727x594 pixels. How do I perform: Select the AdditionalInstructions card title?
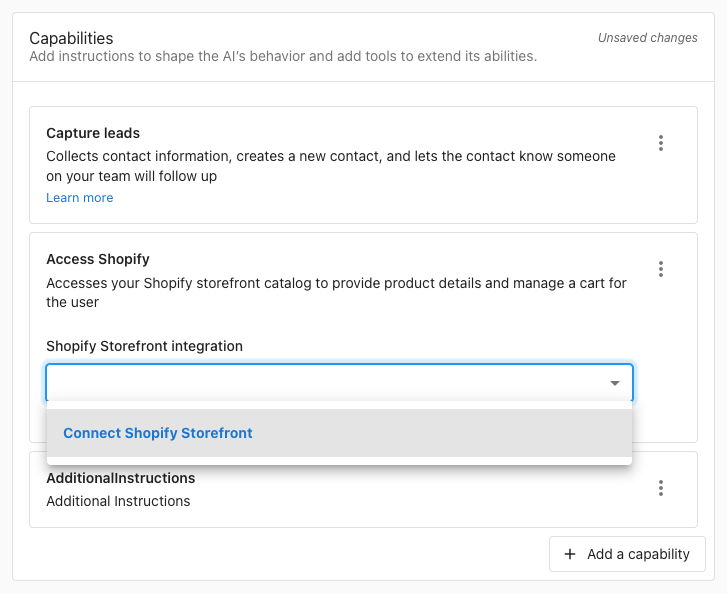point(121,478)
